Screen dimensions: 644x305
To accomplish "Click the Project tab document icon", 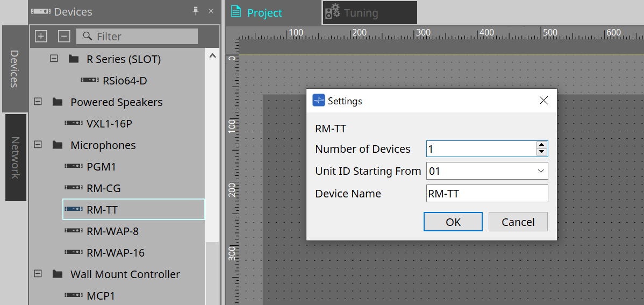I will click(x=236, y=12).
